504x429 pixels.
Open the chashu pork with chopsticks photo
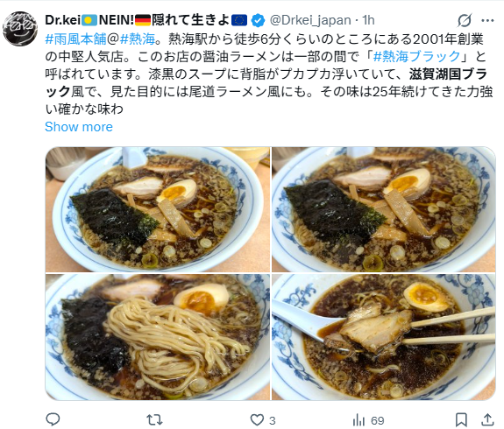pos(383,337)
